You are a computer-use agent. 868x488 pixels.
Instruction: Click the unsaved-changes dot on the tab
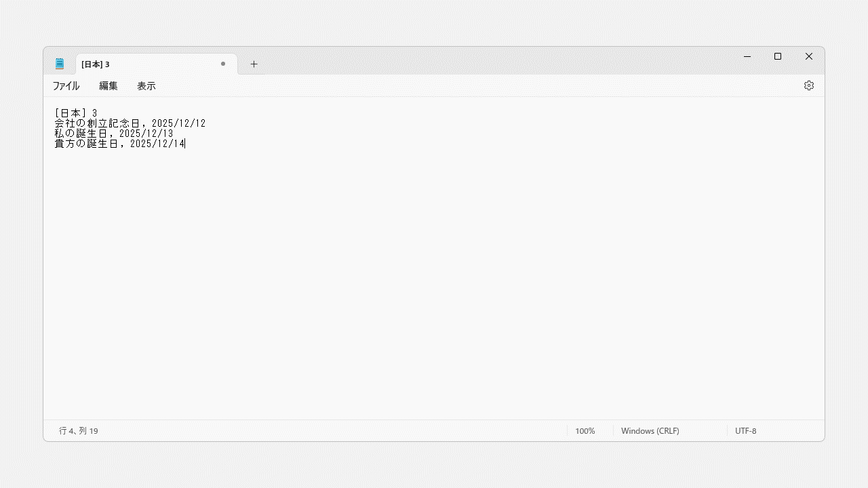pos(223,64)
